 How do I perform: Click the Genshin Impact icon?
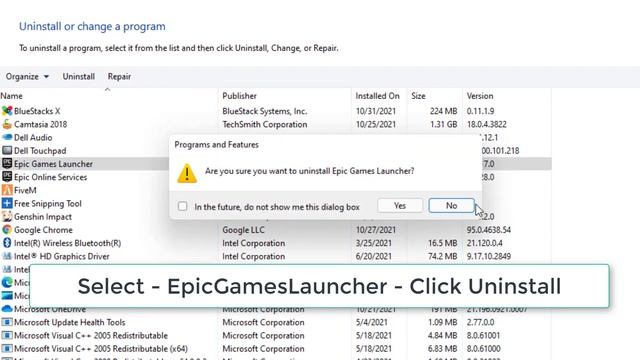(7, 216)
